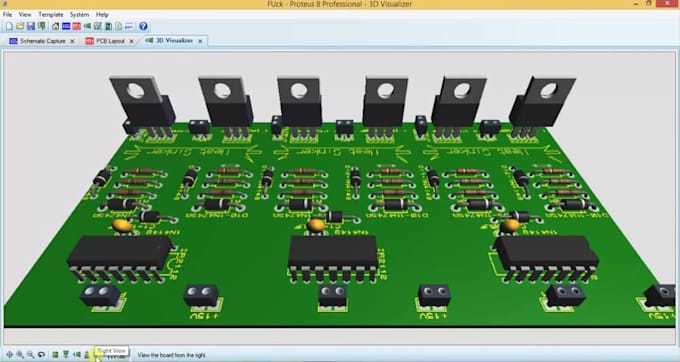Viewport: 680px width, 362px height.
Task: Minimize the Proteus window
Action: tap(636, 3)
